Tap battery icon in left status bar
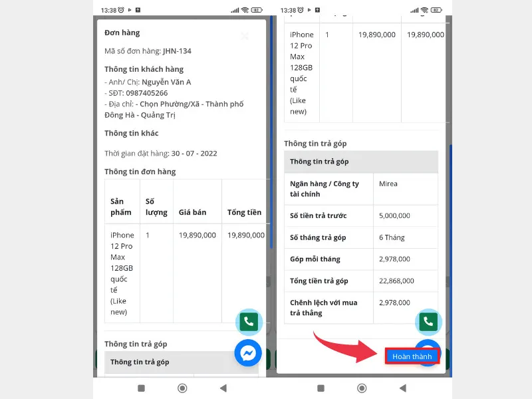532x399 pixels. pyautogui.click(x=257, y=10)
